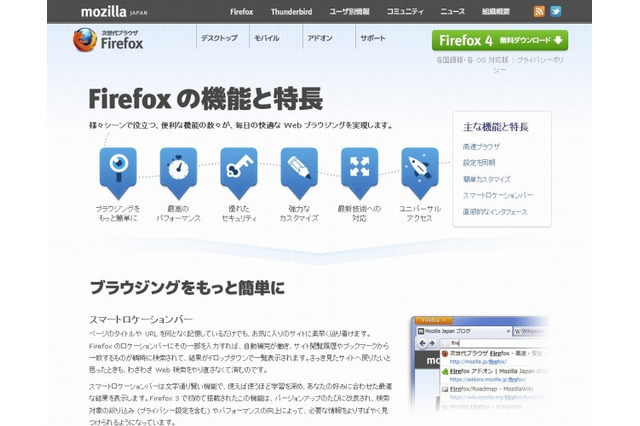Image resolution: width=640 pixels, height=426 pixels.
Task: Open 高速ブラウザ sidebar link
Action: coord(481,146)
